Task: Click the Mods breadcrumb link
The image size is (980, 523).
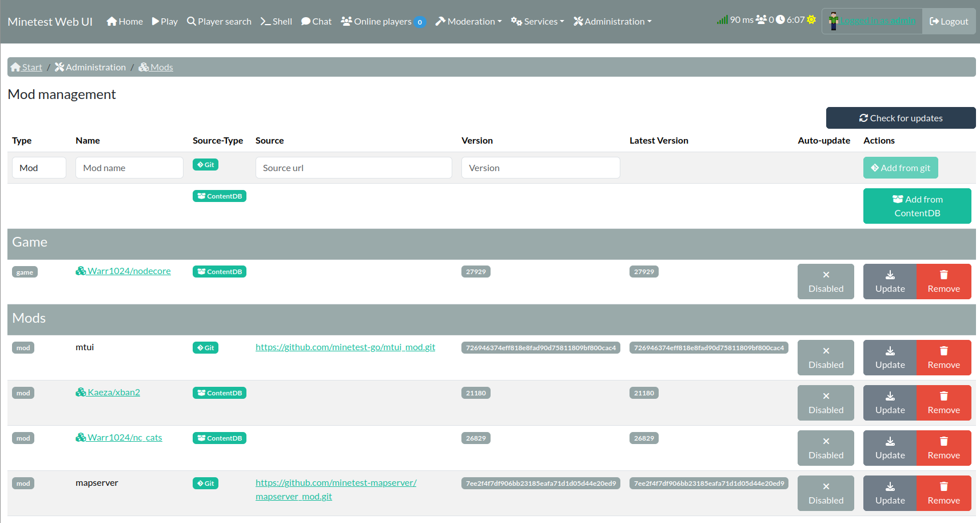Action: click(156, 67)
